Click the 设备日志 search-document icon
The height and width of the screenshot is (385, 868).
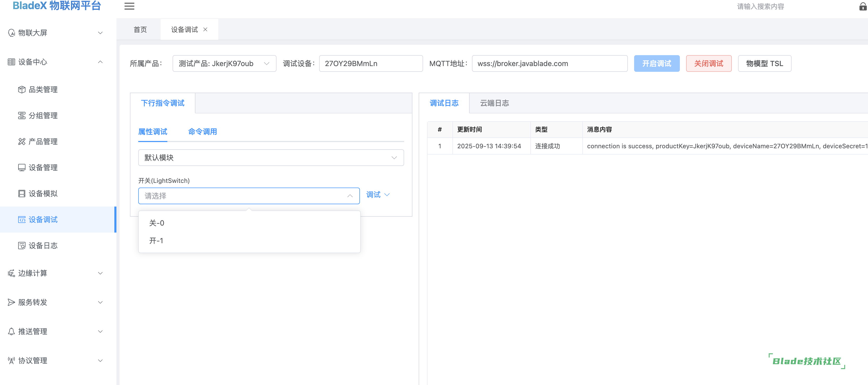(x=22, y=246)
